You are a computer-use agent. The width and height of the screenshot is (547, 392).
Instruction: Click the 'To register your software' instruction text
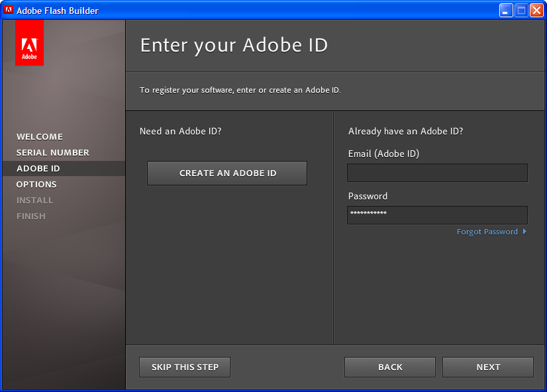tap(240, 90)
